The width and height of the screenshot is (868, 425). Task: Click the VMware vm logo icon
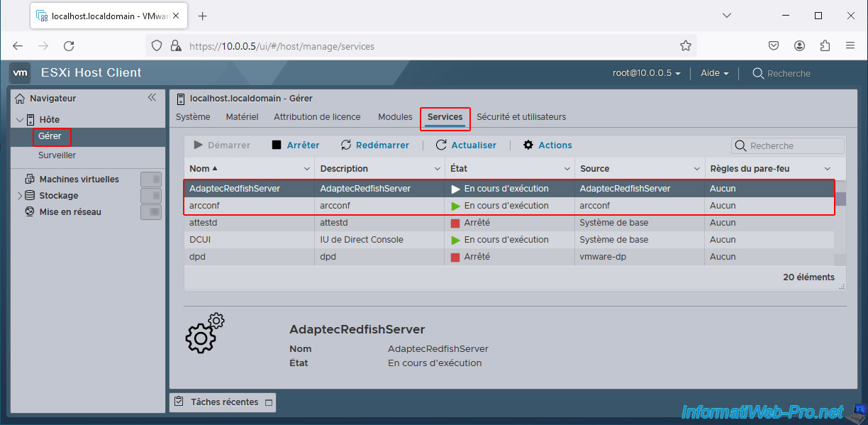pyautogui.click(x=21, y=72)
